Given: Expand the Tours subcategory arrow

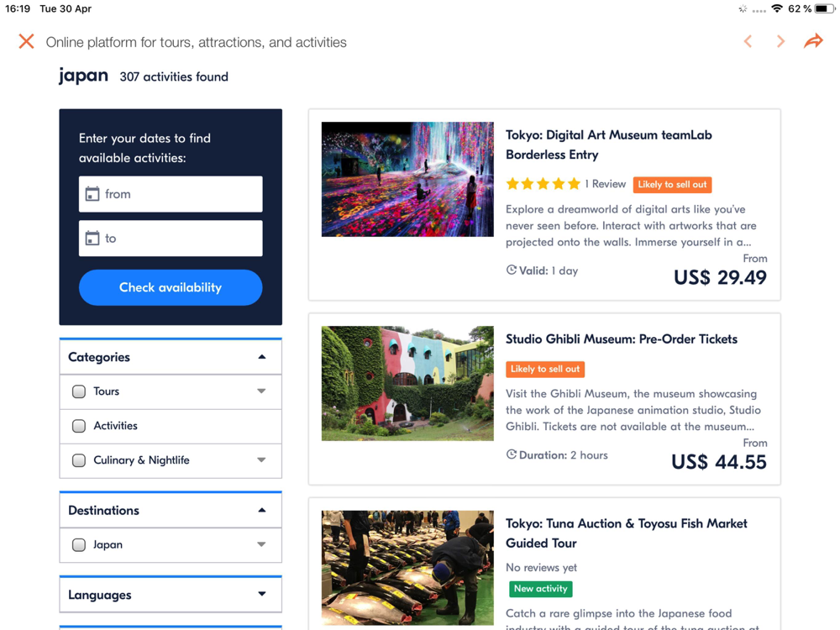Looking at the screenshot, I should (261, 391).
